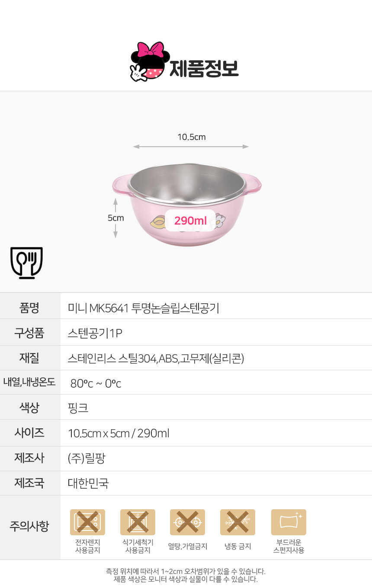The height and width of the screenshot is (588, 372).
Task: Click the 80℃ ~ 0℃ temperature value
Action: [96, 383]
